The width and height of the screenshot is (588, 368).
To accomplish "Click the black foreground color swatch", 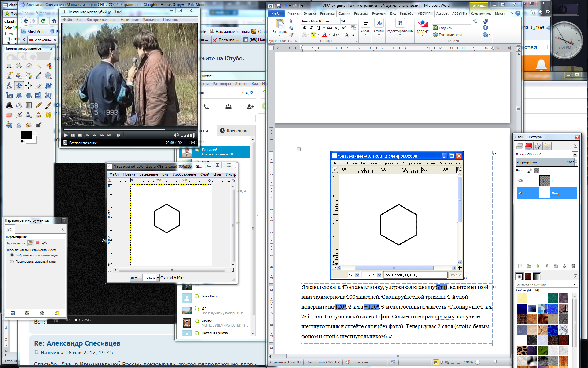I will click(26, 135).
